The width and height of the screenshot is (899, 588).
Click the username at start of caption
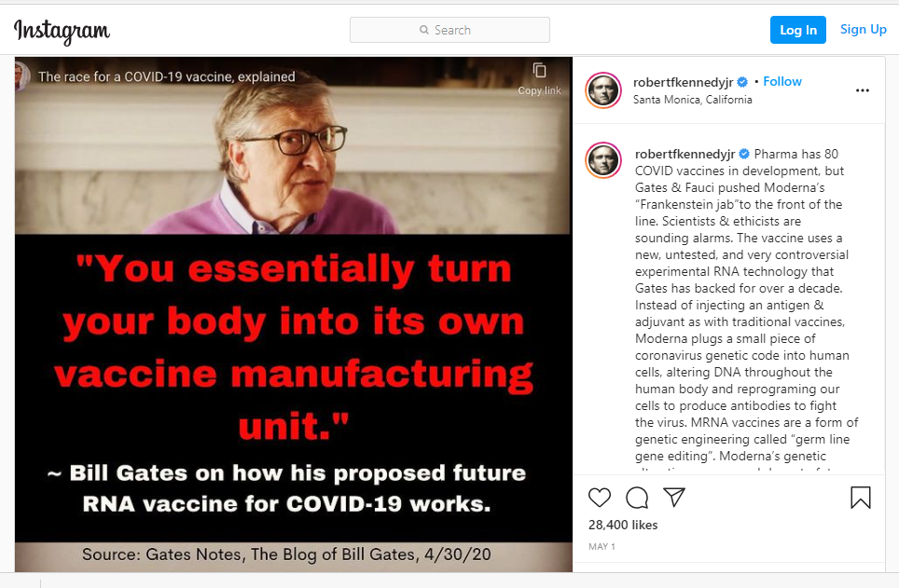(x=685, y=154)
